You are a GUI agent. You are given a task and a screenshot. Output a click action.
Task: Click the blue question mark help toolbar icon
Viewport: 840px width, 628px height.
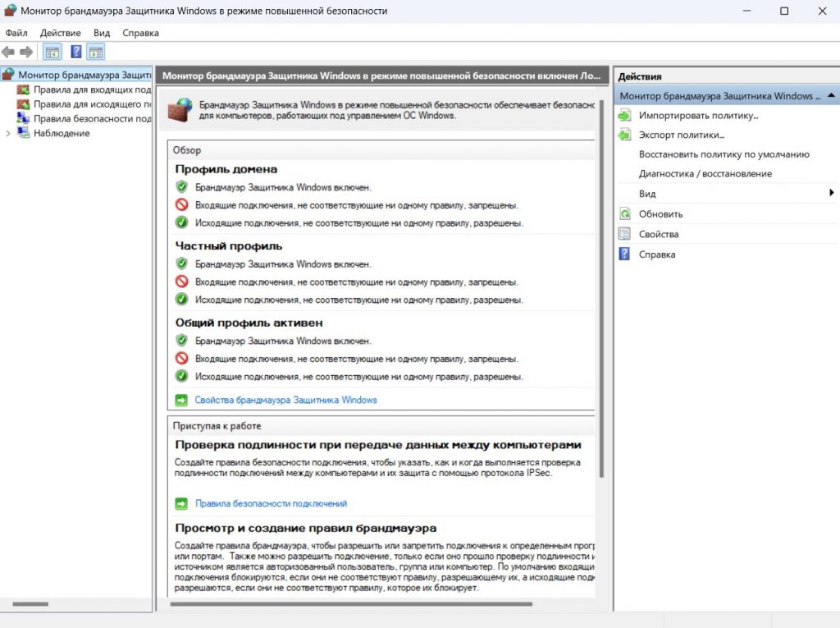(x=75, y=52)
